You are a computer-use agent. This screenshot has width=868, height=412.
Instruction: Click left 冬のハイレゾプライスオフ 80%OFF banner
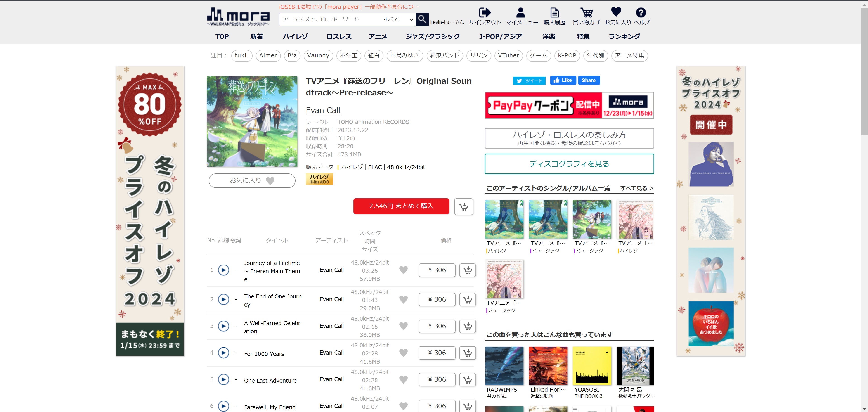[150, 211]
